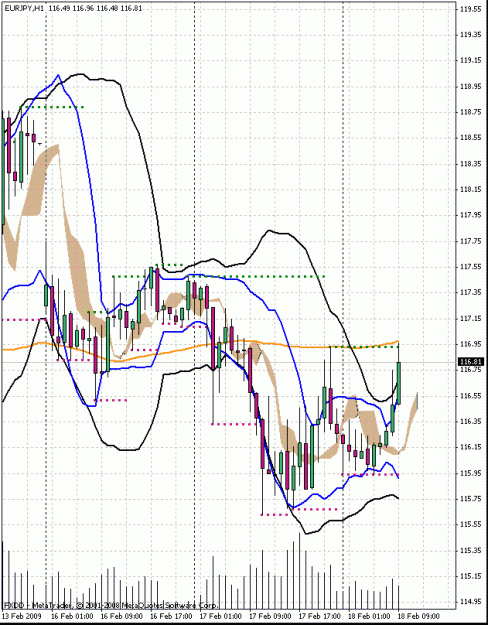Click the 119.55 price axis label
Image resolution: width=488 pixels, height=625 pixels.
click(x=470, y=9)
